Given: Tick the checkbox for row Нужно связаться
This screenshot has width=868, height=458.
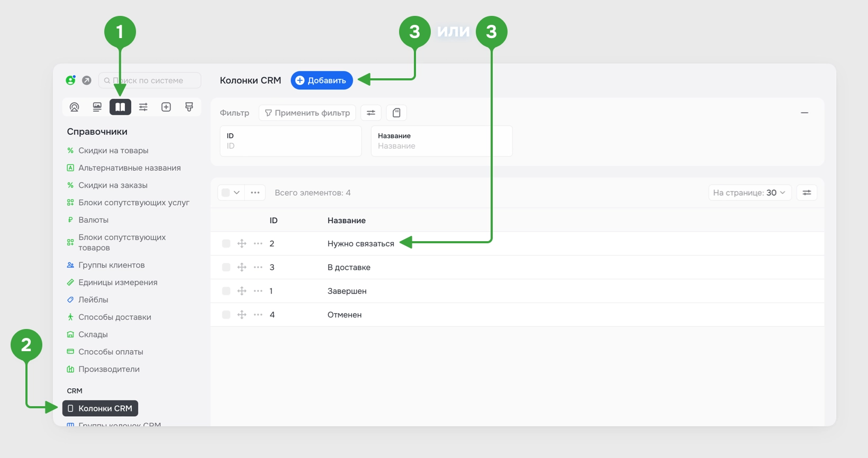Looking at the screenshot, I should [x=226, y=243].
